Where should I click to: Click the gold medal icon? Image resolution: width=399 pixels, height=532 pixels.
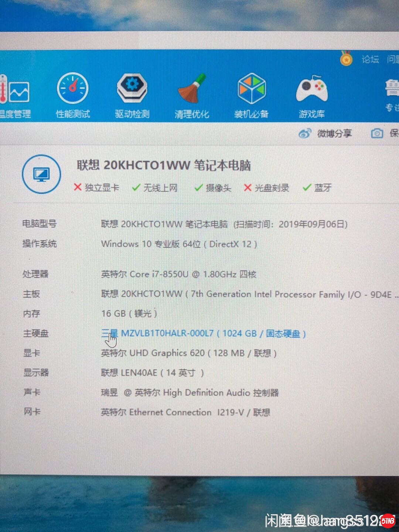coord(346,59)
